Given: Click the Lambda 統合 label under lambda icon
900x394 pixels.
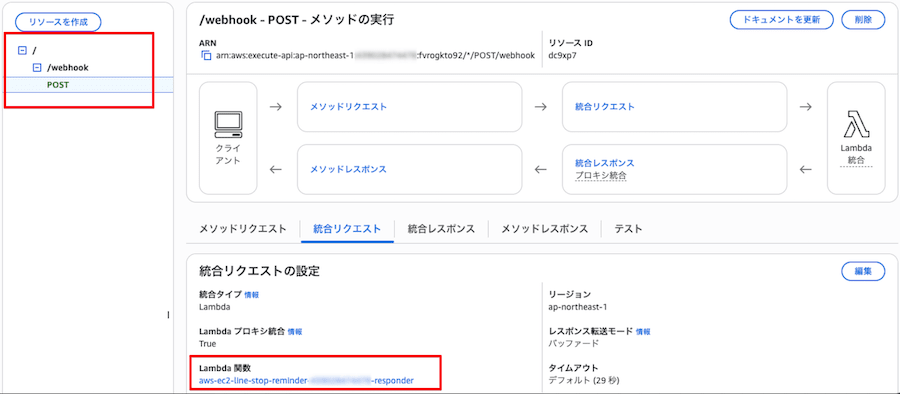Looking at the screenshot, I should (856, 153).
